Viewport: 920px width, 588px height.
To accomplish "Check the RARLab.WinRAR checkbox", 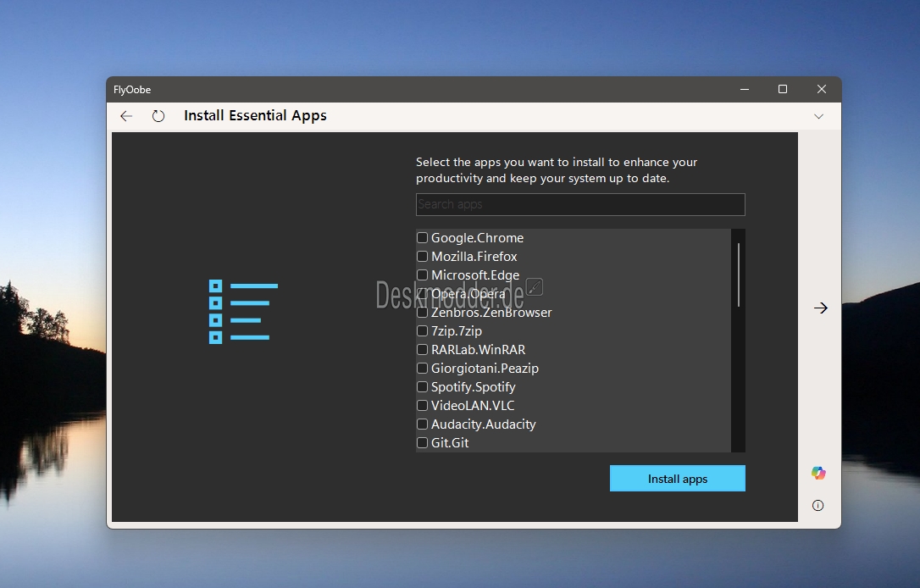I will tap(422, 350).
